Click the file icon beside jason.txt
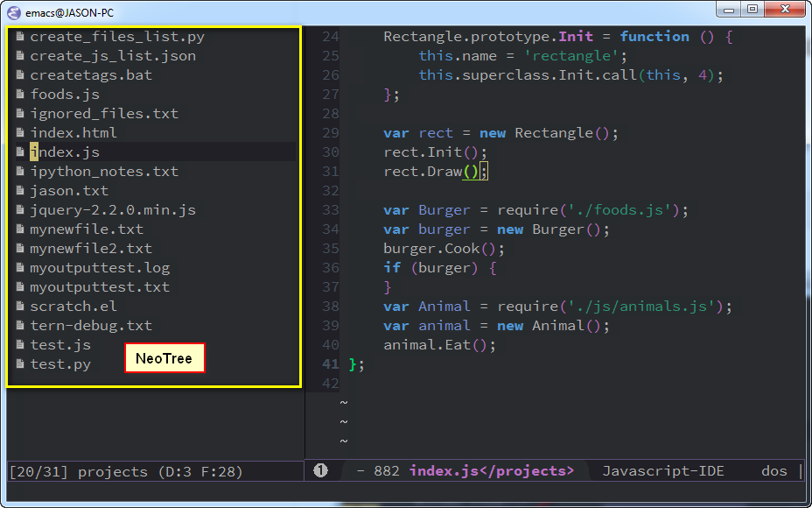This screenshot has height=508, width=812. coord(20,191)
